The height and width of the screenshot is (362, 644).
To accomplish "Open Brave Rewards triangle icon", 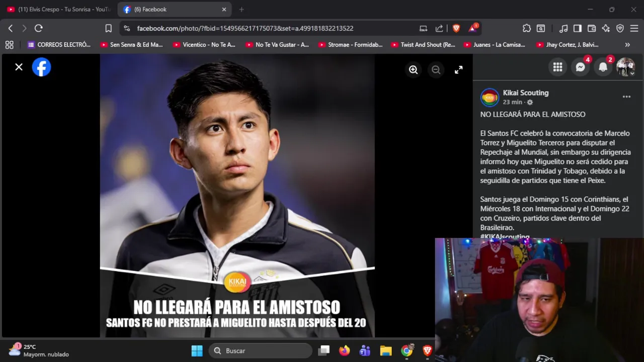I will click(473, 28).
